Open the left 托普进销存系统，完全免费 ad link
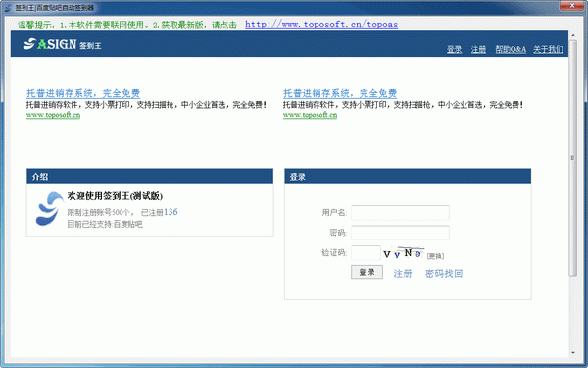 point(83,93)
